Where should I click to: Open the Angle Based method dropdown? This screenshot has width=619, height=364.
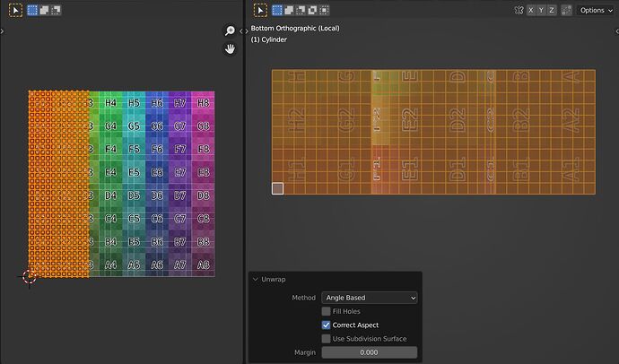coord(370,298)
